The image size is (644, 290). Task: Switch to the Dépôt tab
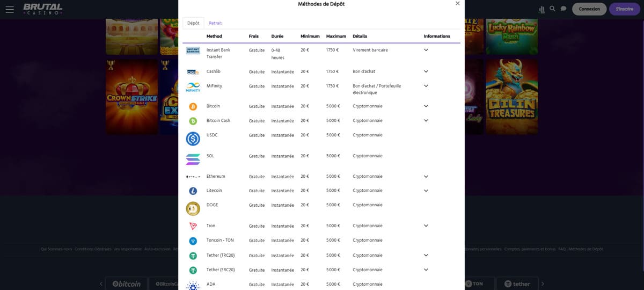pyautogui.click(x=193, y=23)
